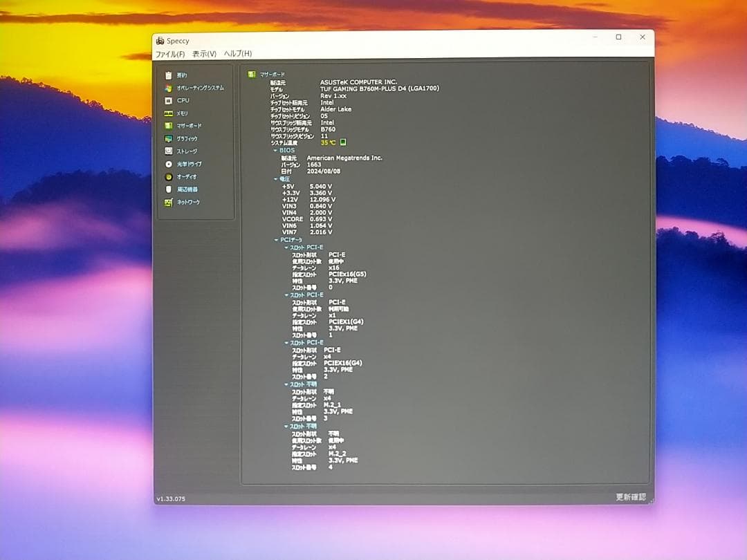Viewport: 747px width, 560px height.
Task: Collapse the BIOS subsection
Action: 277,150
